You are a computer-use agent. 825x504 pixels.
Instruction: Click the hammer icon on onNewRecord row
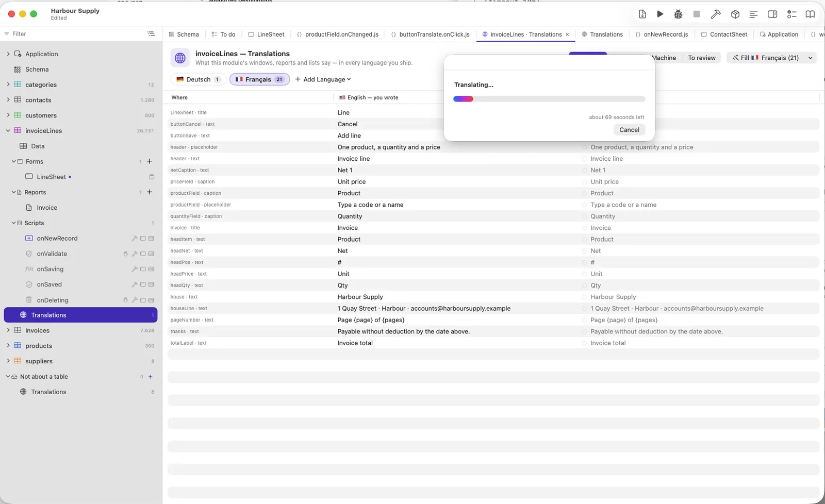click(135, 239)
